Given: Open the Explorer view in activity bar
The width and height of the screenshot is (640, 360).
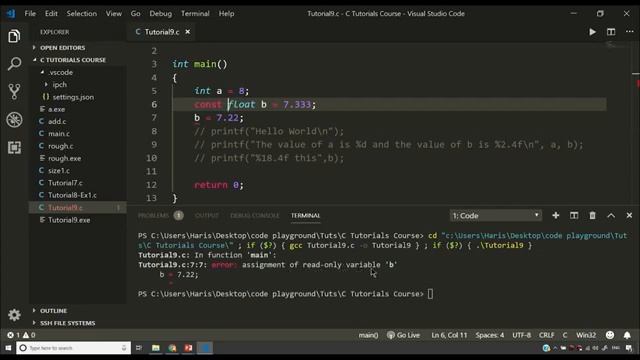Looking at the screenshot, I should 14,36.
